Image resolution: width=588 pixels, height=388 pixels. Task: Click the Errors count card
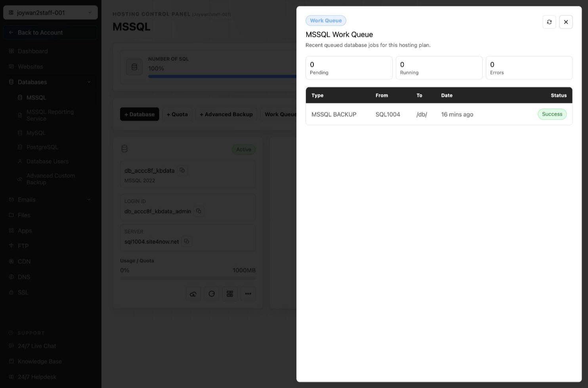point(529,68)
